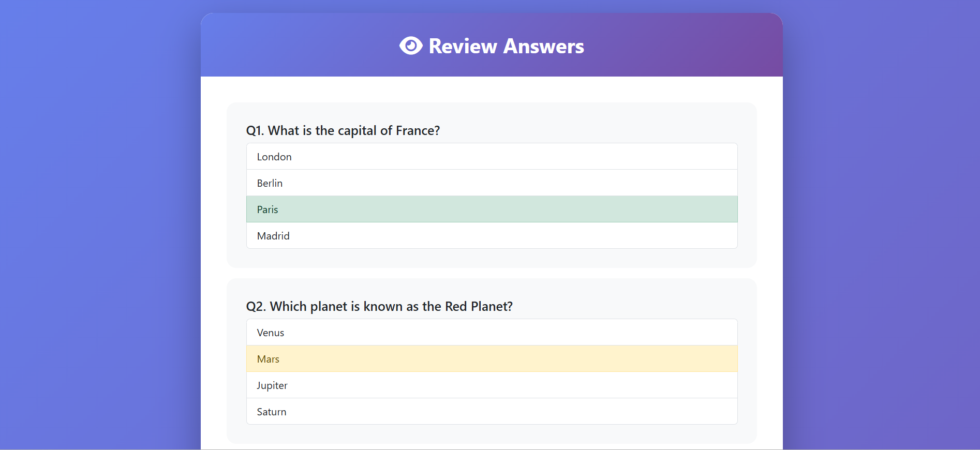Click the last option row under Q2
This screenshot has width=980, height=450.
(492, 412)
